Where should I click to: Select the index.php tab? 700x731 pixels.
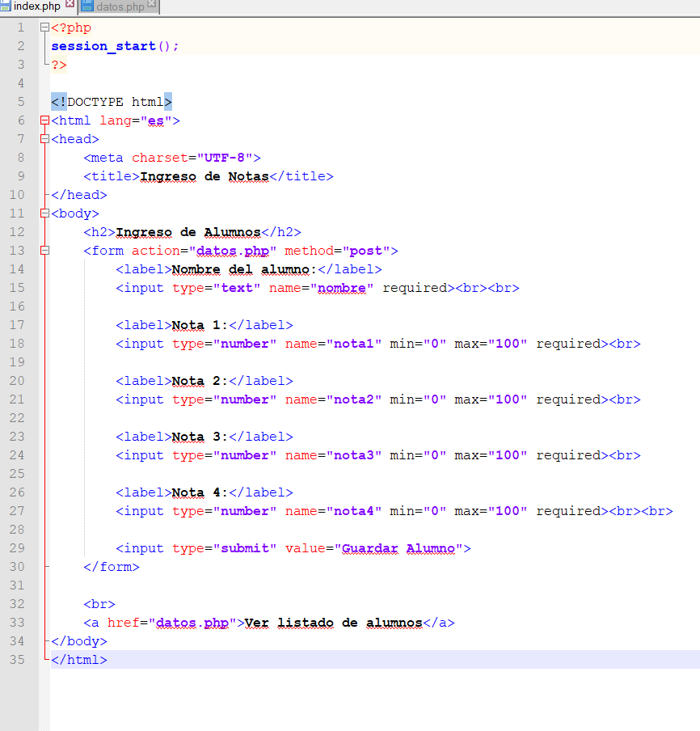pyautogui.click(x=37, y=6)
